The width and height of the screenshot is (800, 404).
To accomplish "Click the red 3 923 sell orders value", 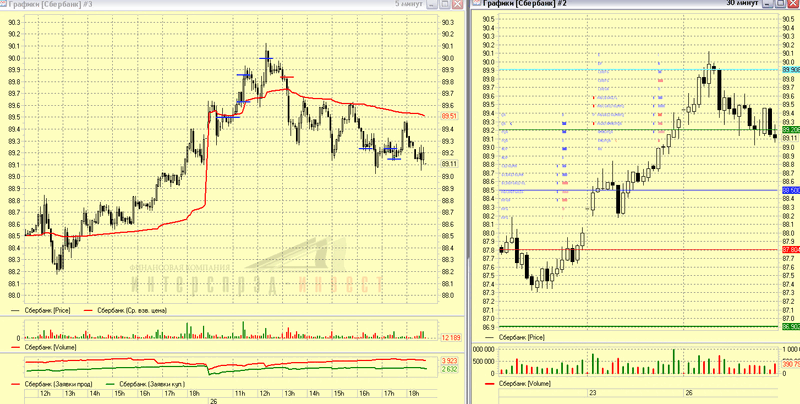I will click(x=448, y=361).
